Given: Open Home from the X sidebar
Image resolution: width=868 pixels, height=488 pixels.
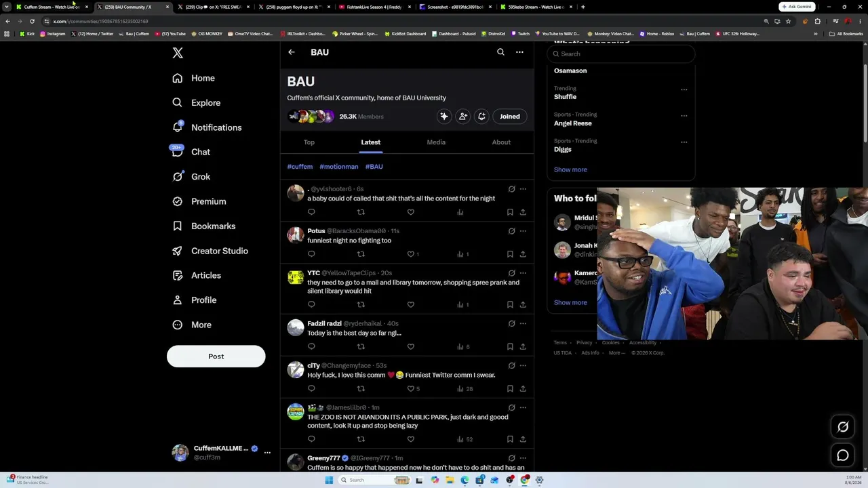Looking at the screenshot, I should pyautogui.click(x=193, y=78).
